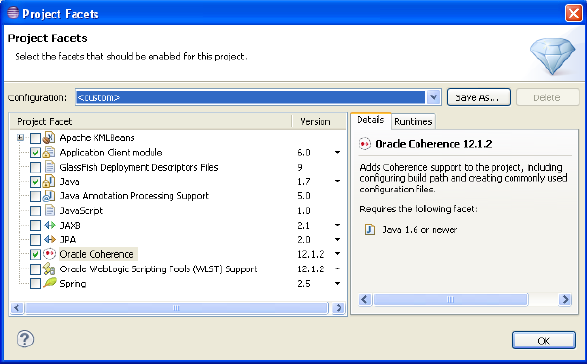Click the Eclipse icon in title bar
Image resolution: width=587 pixels, height=364 pixels.
[13, 12]
